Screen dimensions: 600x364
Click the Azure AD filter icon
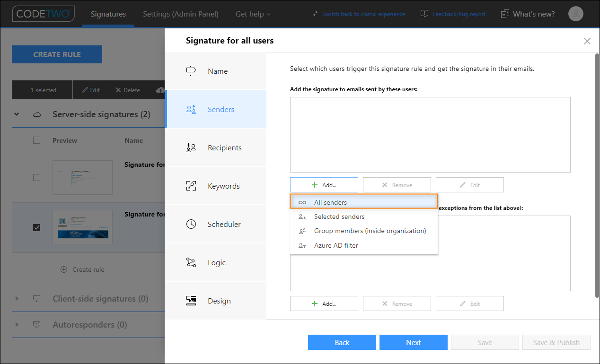pos(302,246)
